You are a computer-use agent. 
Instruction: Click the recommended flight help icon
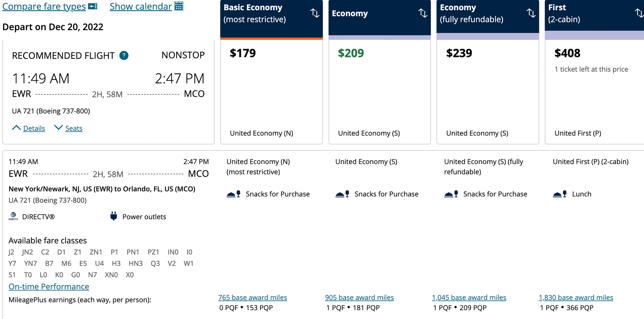[x=124, y=56]
